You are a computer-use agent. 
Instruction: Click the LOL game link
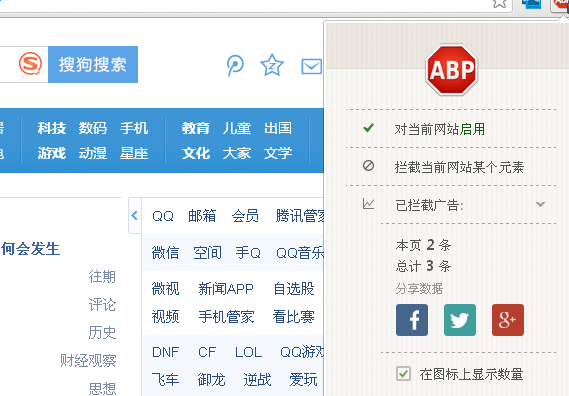tap(249, 352)
